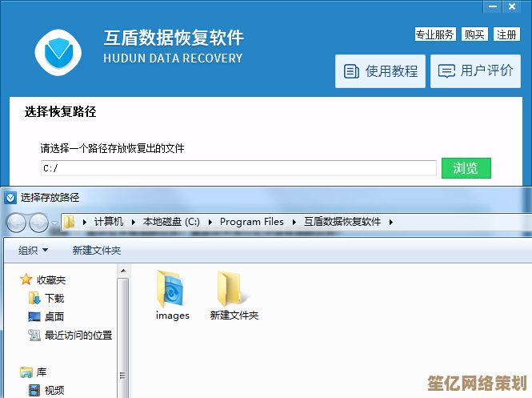This screenshot has width=532, height=398.
Task: Click the 新建文件夹 folder name label
Action: coord(234,316)
